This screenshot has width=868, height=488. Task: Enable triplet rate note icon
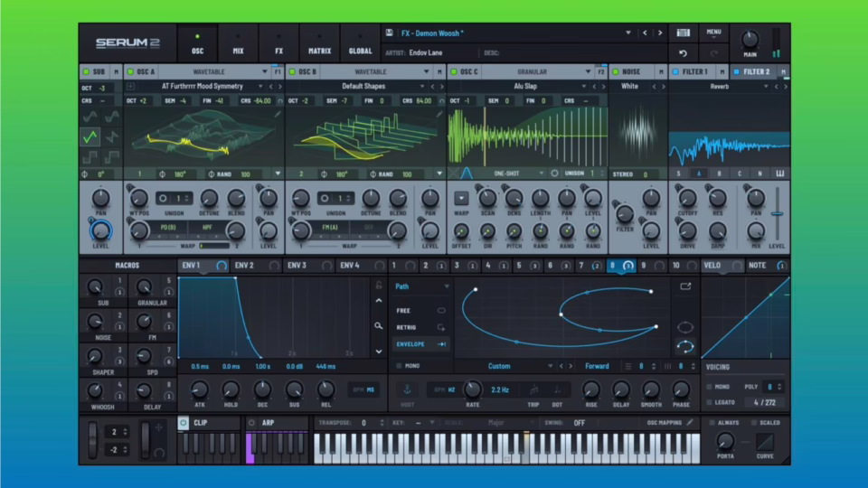point(533,390)
